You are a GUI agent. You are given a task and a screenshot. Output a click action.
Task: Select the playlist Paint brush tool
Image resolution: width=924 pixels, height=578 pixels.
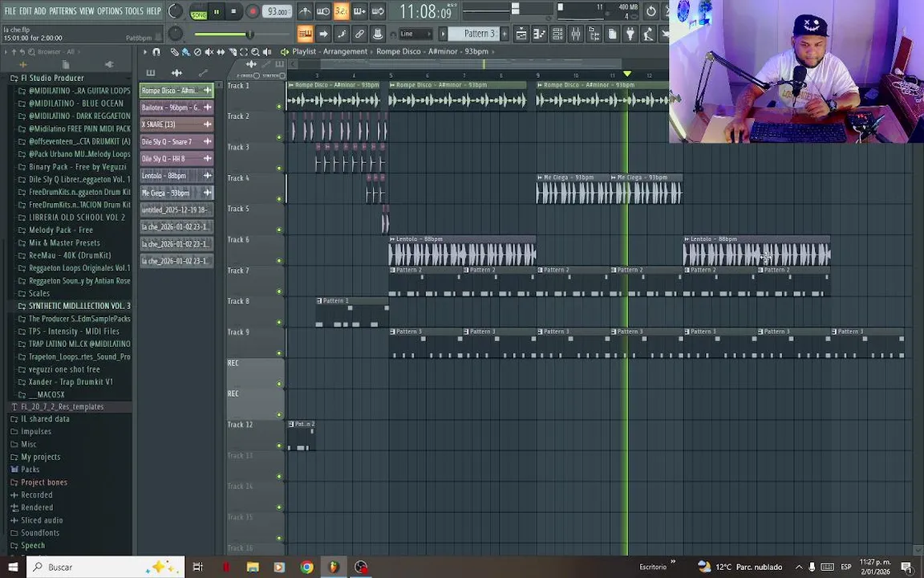point(185,52)
